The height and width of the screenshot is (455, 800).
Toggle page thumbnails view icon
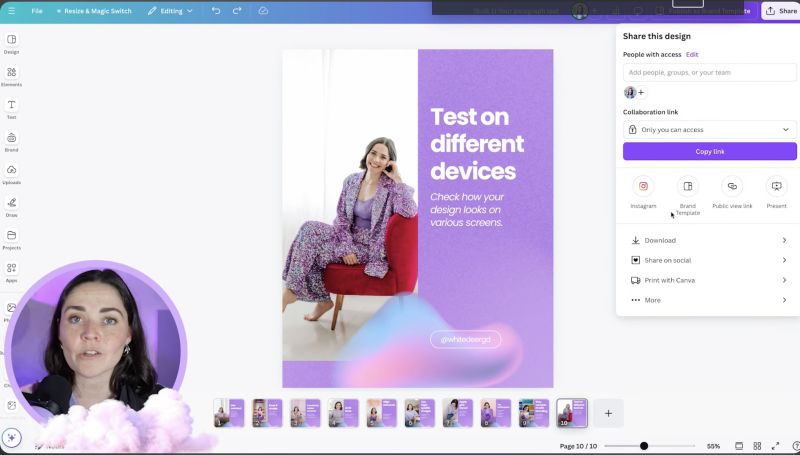739,446
